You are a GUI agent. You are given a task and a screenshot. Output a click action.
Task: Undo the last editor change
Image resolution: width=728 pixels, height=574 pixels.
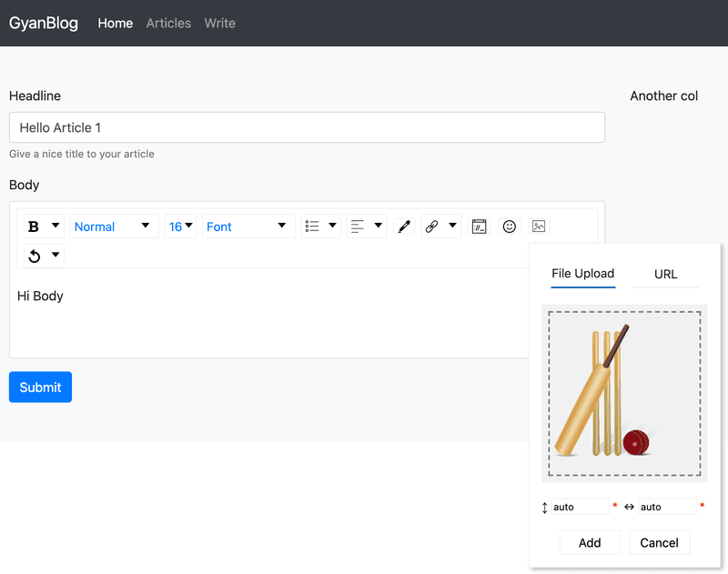pyautogui.click(x=34, y=255)
